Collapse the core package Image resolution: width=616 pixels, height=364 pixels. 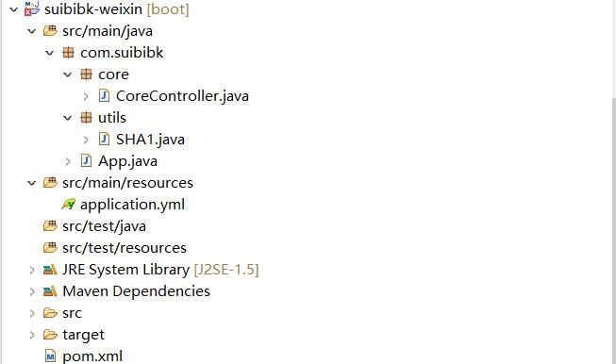(x=68, y=74)
